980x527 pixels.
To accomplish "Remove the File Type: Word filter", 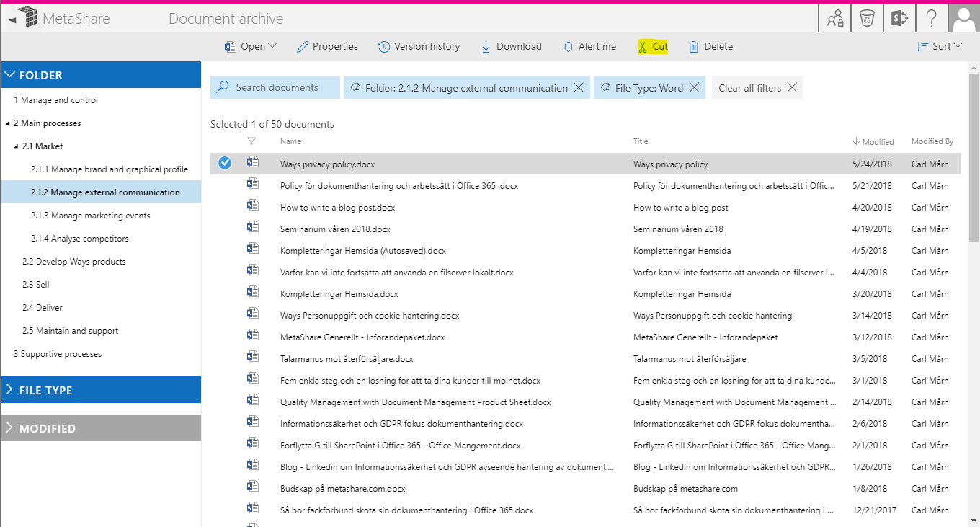I will 694,88.
